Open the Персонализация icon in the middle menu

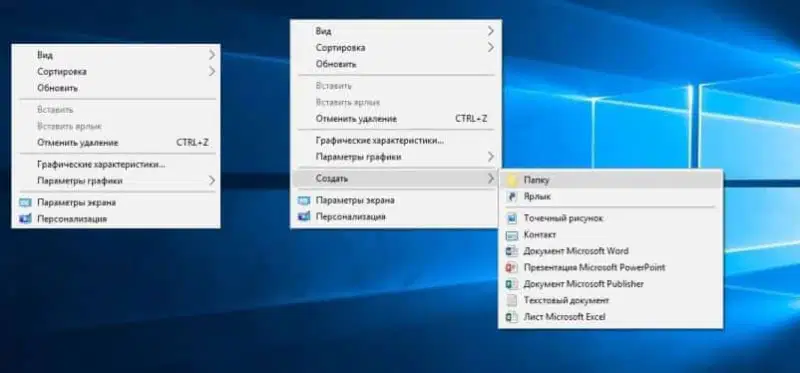[304, 216]
